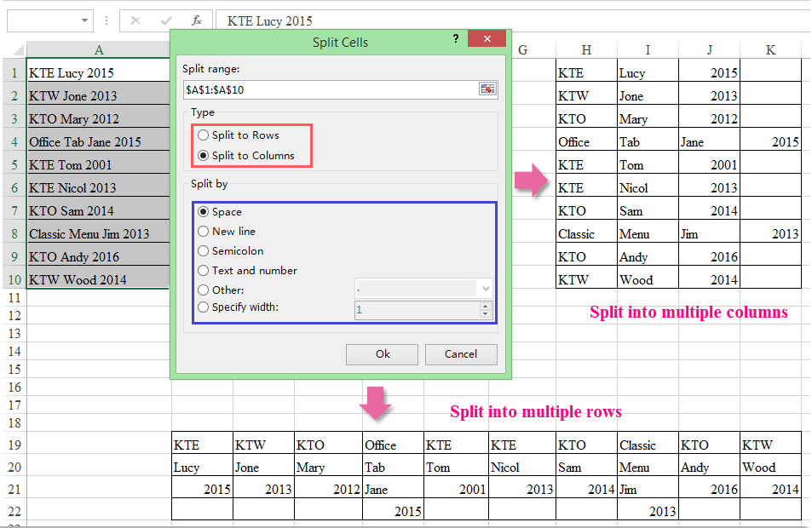
Task: Increase the Specify width value with the up arrow
Action: 485,306
